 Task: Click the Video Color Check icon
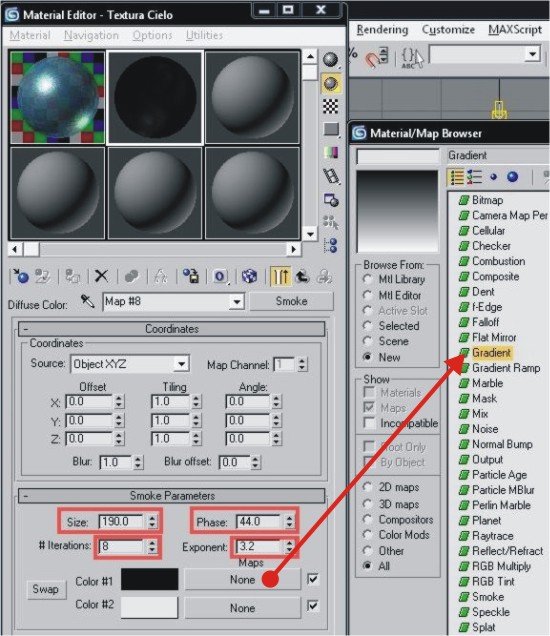coord(331,153)
